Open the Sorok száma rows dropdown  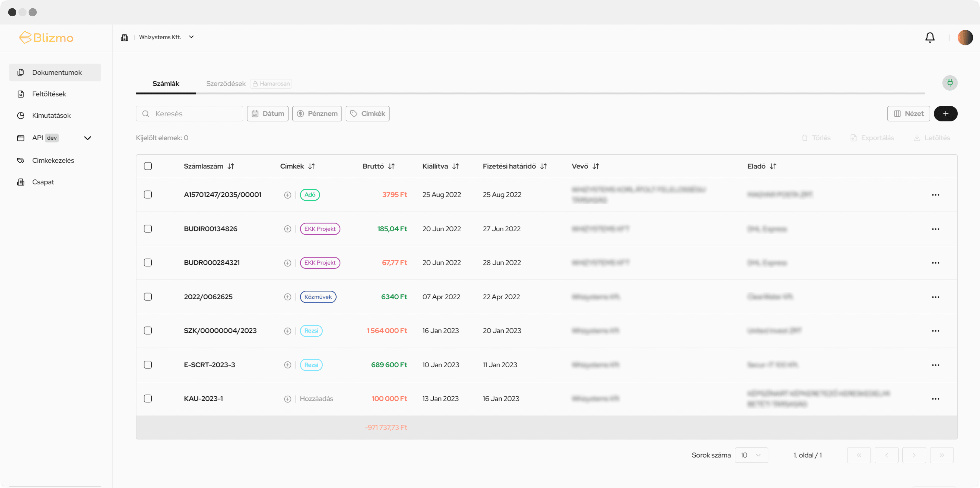(751, 455)
